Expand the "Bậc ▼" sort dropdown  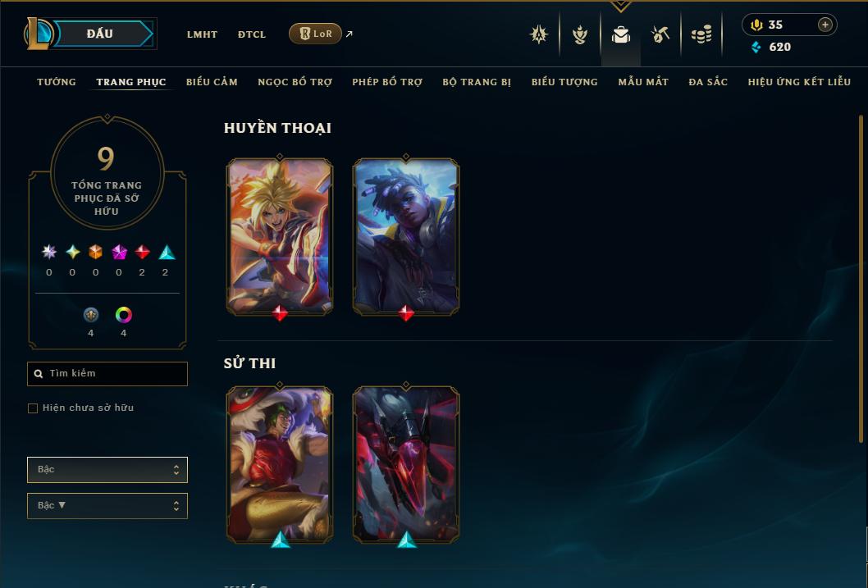(107, 505)
